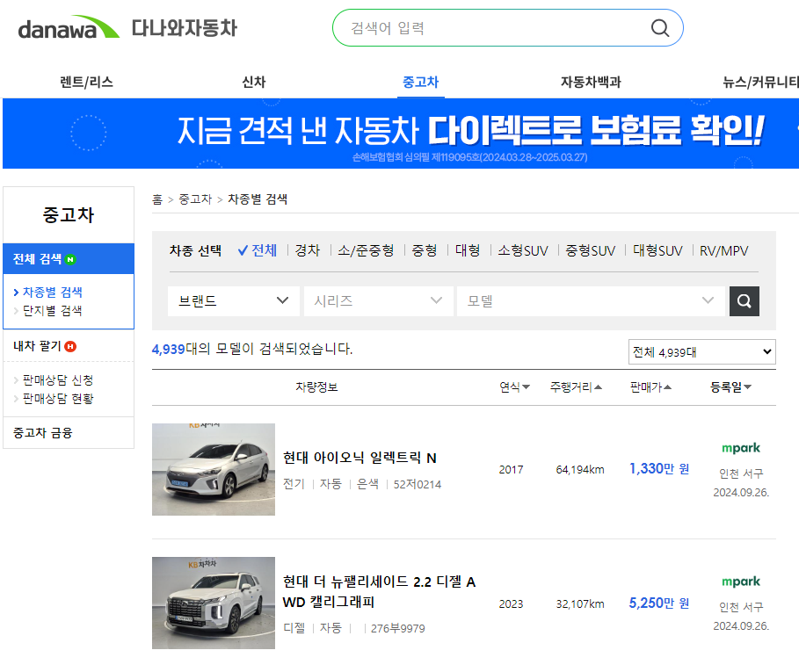The image size is (799, 672).
Task: Click the model search button beside the filter dropdowns
Action: point(744,300)
